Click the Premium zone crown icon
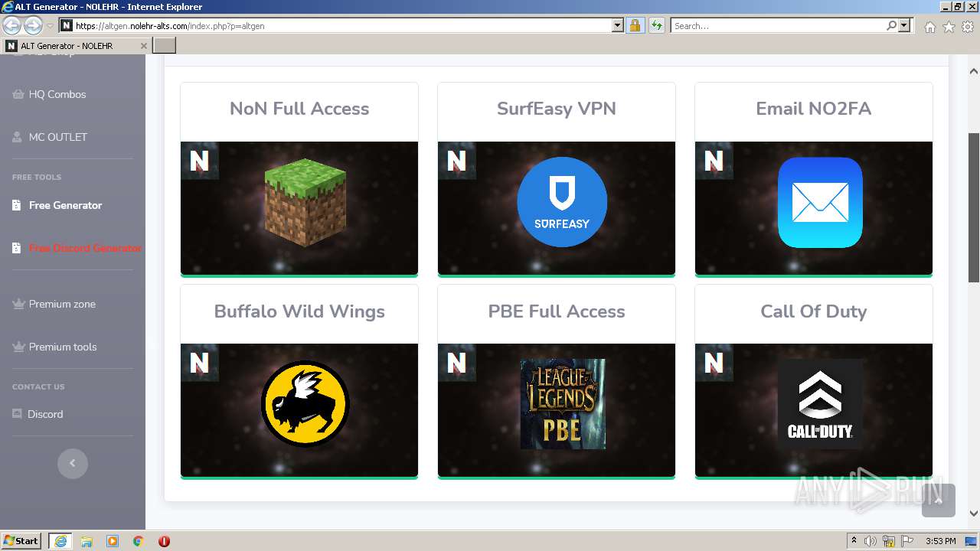 [19, 304]
